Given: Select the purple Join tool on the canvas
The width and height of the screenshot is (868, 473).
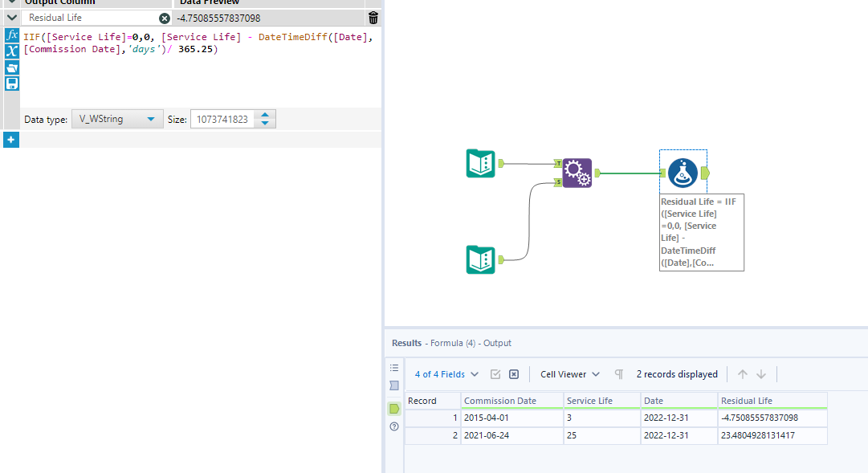Looking at the screenshot, I should pyautogui.click(x=577, y=173).
